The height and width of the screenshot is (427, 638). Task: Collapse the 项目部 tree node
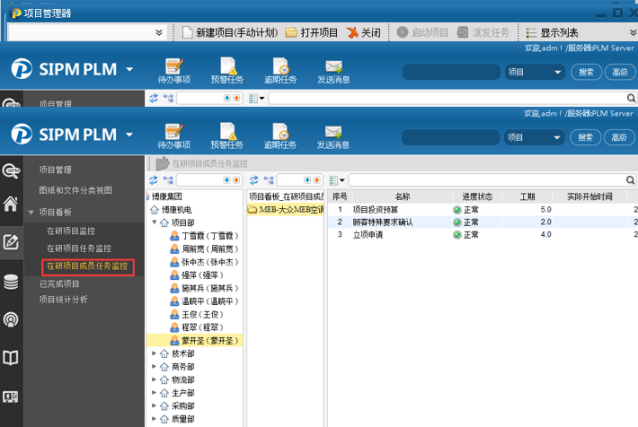click(x=155, y=222)
